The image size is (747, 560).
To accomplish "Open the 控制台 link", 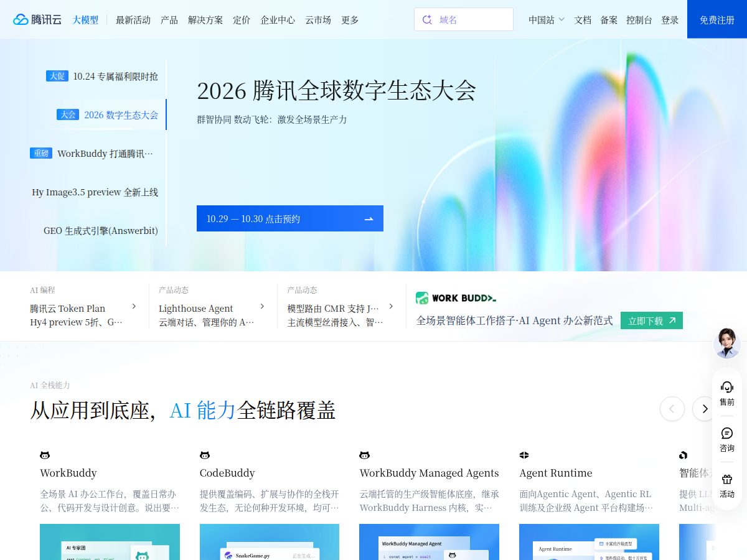I will click(x=639, y=20).
